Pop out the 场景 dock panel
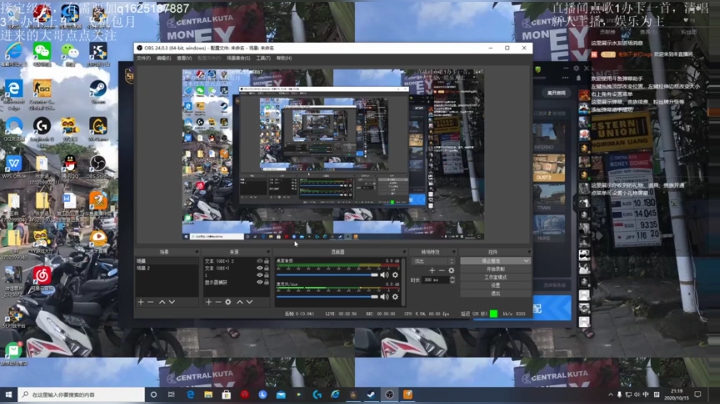Screen dimensions: 720x404 pos(197,252)
